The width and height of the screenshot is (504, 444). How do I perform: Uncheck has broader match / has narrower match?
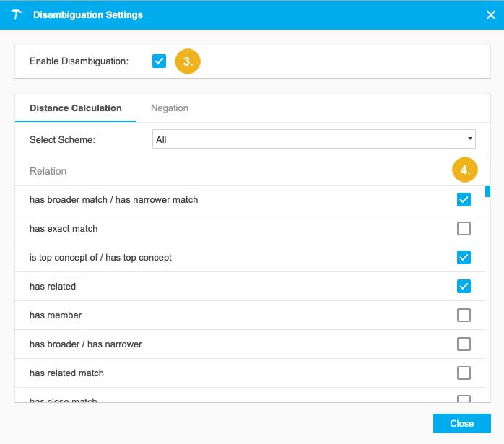pyautogui.click(x=464, y=200)
